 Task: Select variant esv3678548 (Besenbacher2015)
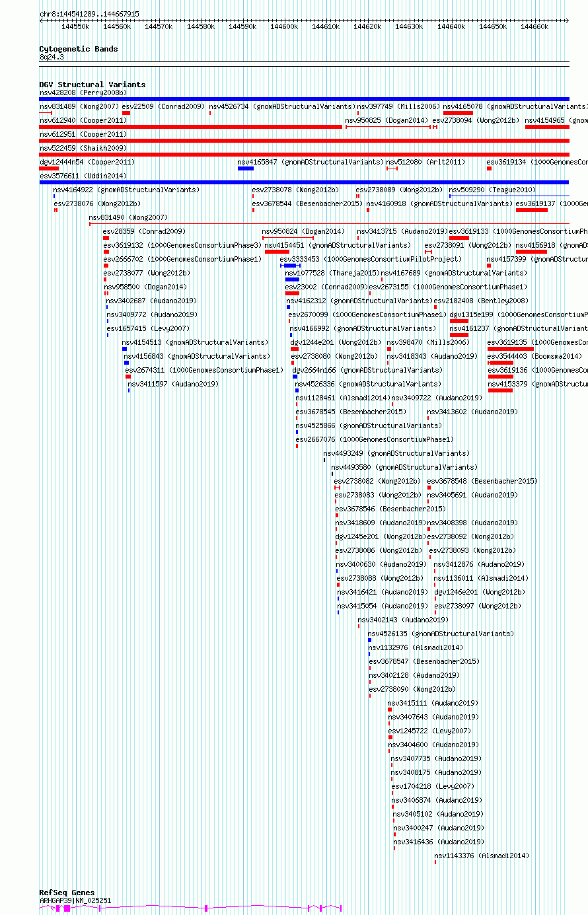(482, 481)
